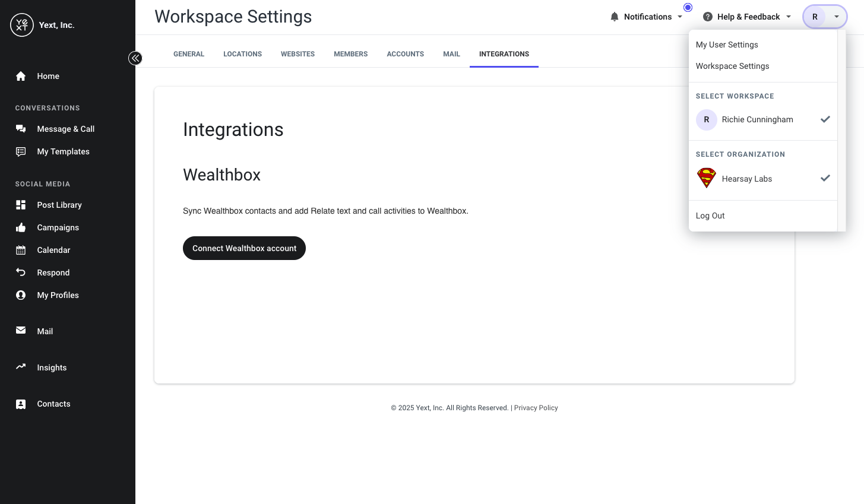
Task: Select Richie Cunningham workspace
Action: pos(763,119)
